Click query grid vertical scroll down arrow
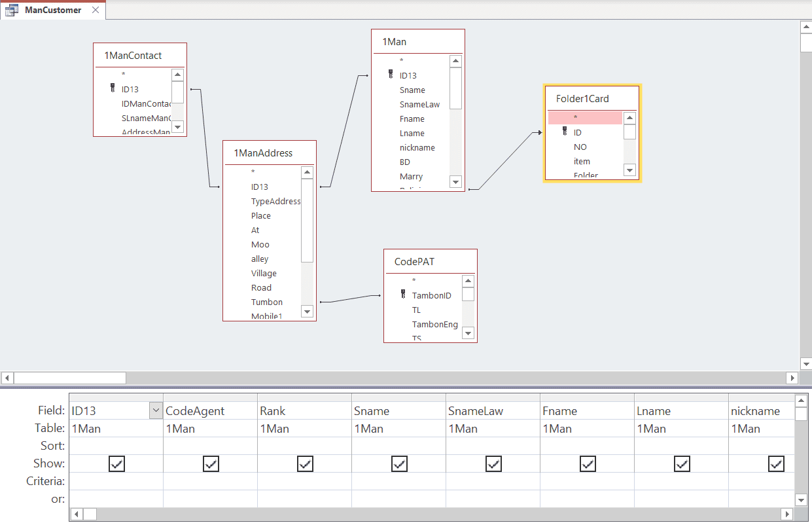This screenshot has height=525, width=812. [x=801, y=499]
